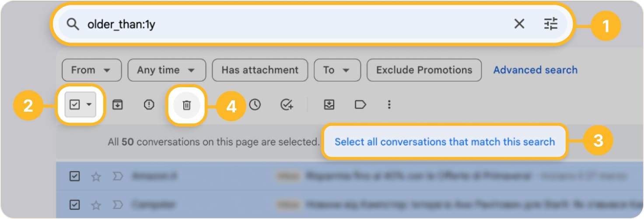
Task: Report selected conversations as spam
Action: [x=149, y=105]
